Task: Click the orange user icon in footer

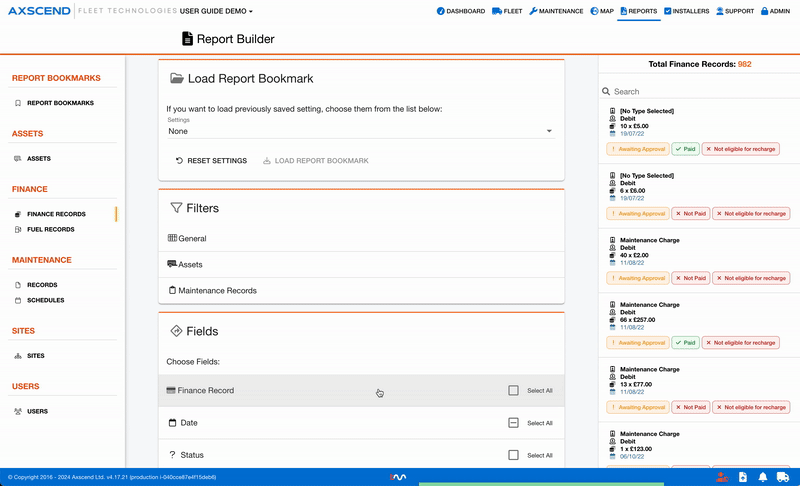Action: click(721, 477)
